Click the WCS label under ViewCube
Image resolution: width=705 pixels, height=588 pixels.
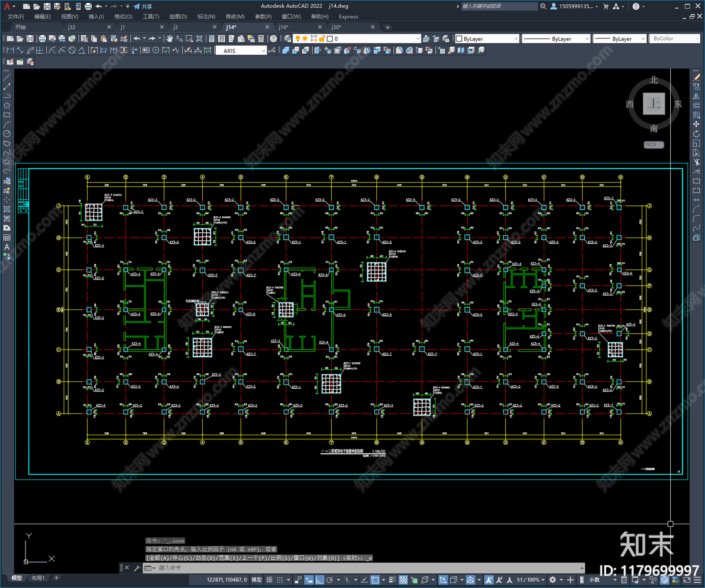[x=653, y=145]
